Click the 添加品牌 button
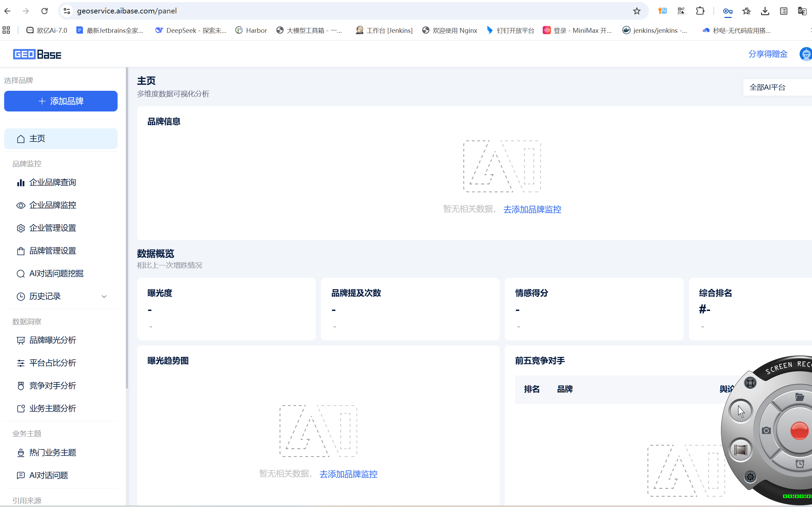The height and width of the screenshot is (507, 812). click(x=61, y=101)
